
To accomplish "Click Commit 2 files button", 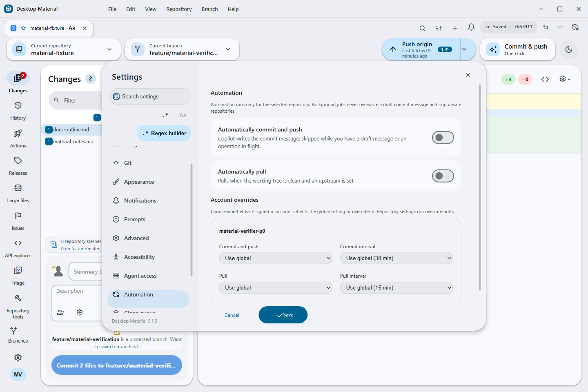I will coord(117,365).
